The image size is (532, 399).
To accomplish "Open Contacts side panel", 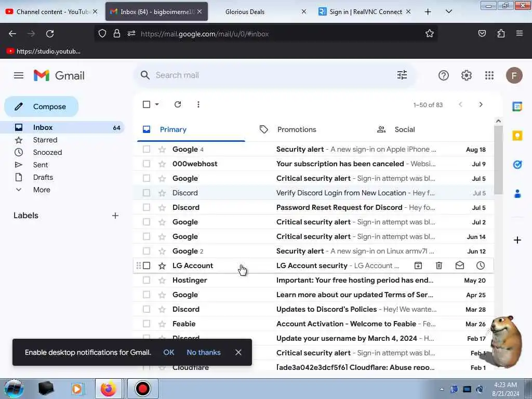I will coord(517,194).
